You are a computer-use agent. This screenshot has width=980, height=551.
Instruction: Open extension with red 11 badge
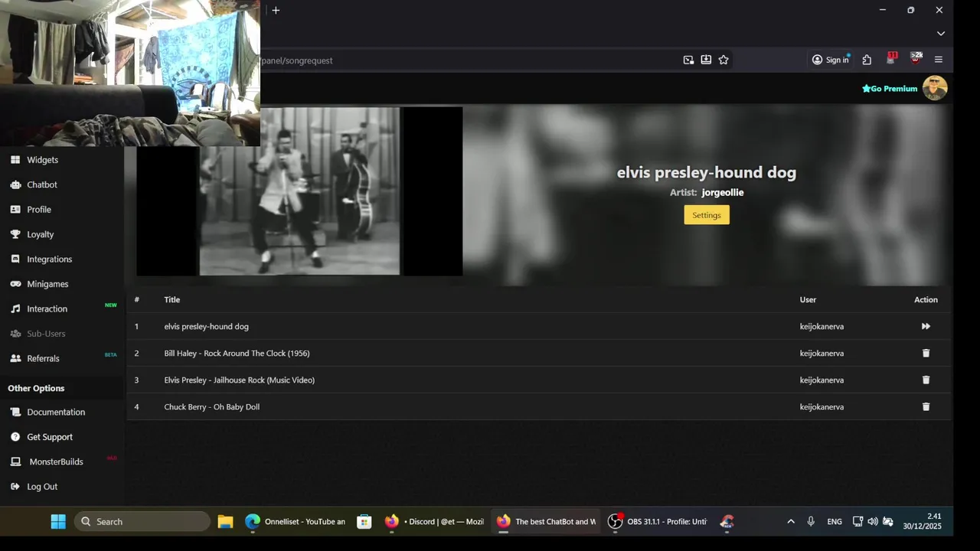click(891, 59)
